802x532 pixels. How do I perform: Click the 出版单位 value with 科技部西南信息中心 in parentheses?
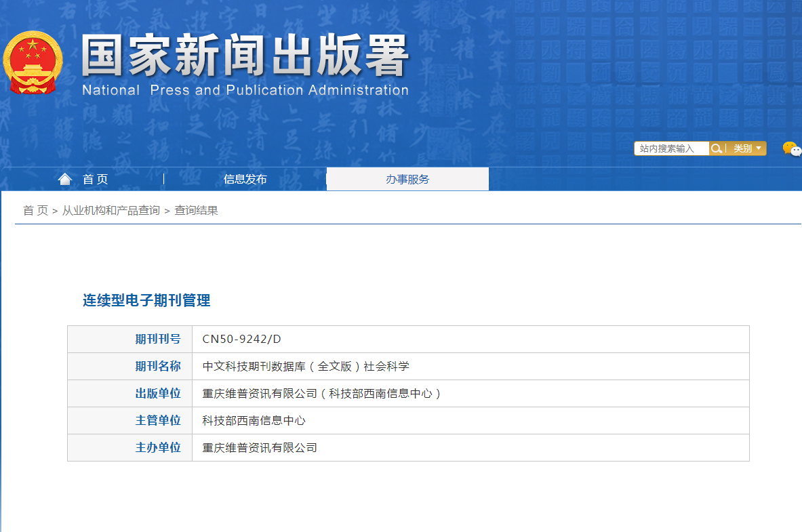pos(322,394)
